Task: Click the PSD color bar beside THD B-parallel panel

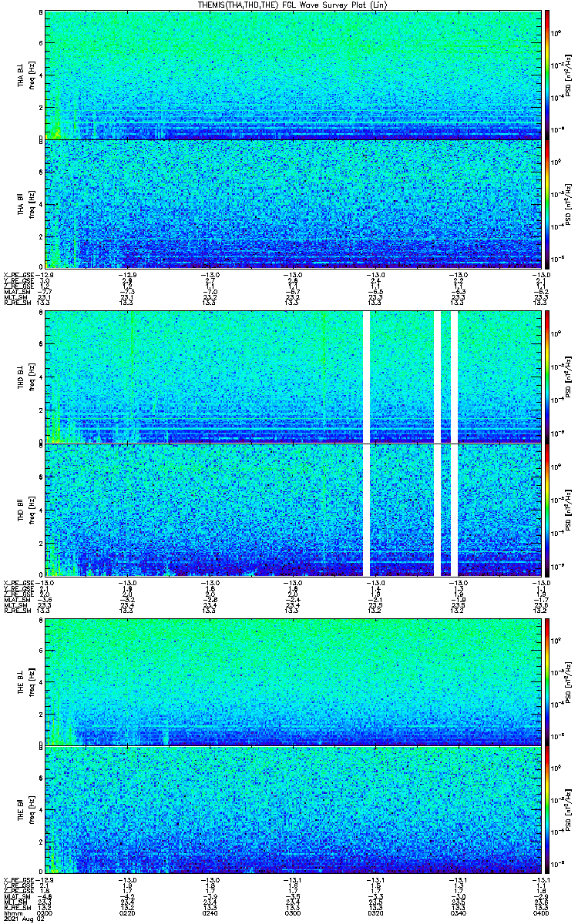Action: click(x=547, y=510)
